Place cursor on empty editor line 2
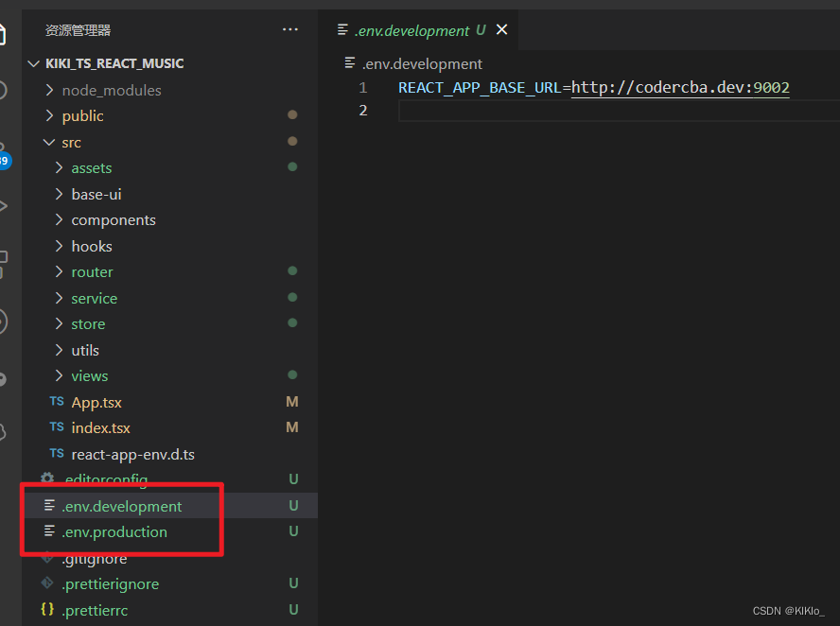This screenshot has width=840, height=626. click(619, 111)
